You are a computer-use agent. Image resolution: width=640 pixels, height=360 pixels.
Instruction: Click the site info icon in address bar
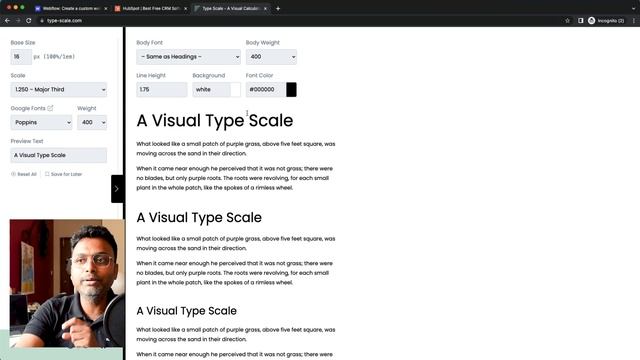click(x=42, y=20)
